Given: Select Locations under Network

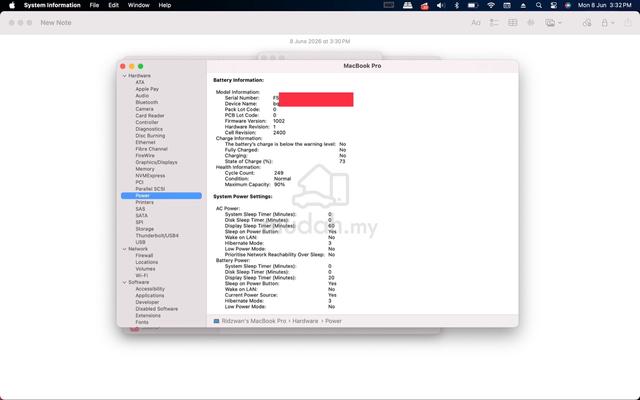Looking at the screenshot, I should (x=147, y=262).
